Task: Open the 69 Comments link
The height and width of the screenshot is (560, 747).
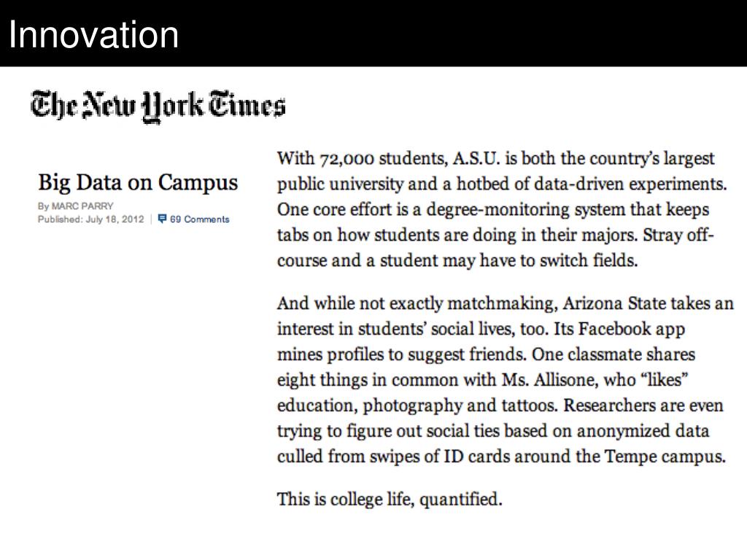Action: (x=200, y=219)
